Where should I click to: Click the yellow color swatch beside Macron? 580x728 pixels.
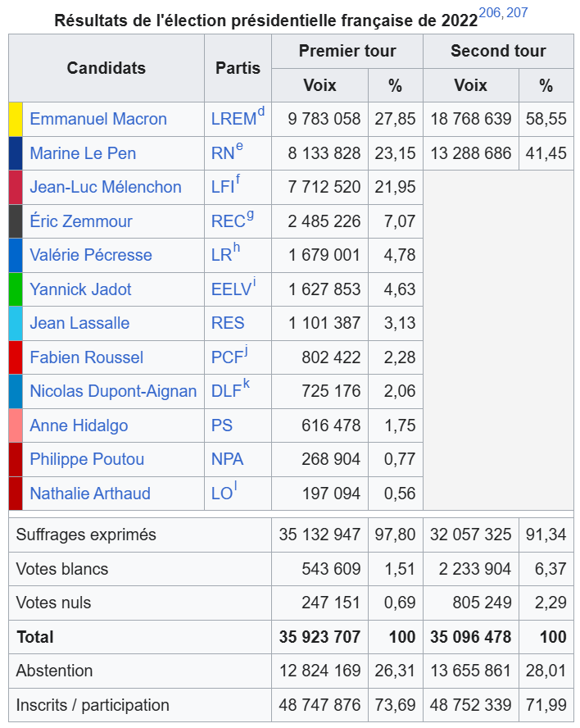coord(16,119)
